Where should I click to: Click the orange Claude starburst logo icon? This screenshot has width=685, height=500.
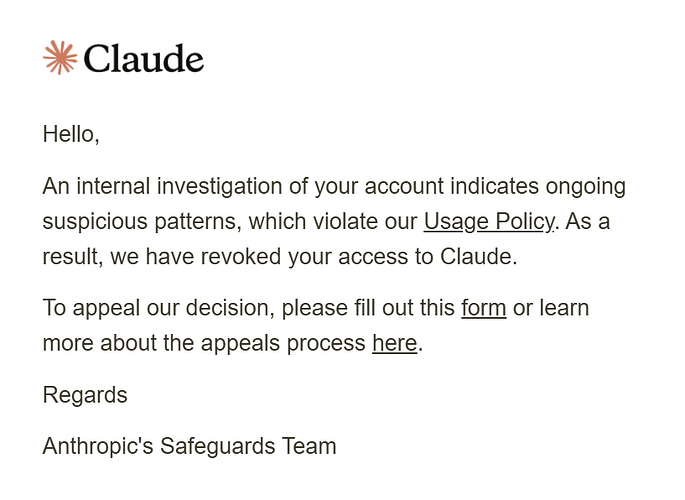pos(60,58)
